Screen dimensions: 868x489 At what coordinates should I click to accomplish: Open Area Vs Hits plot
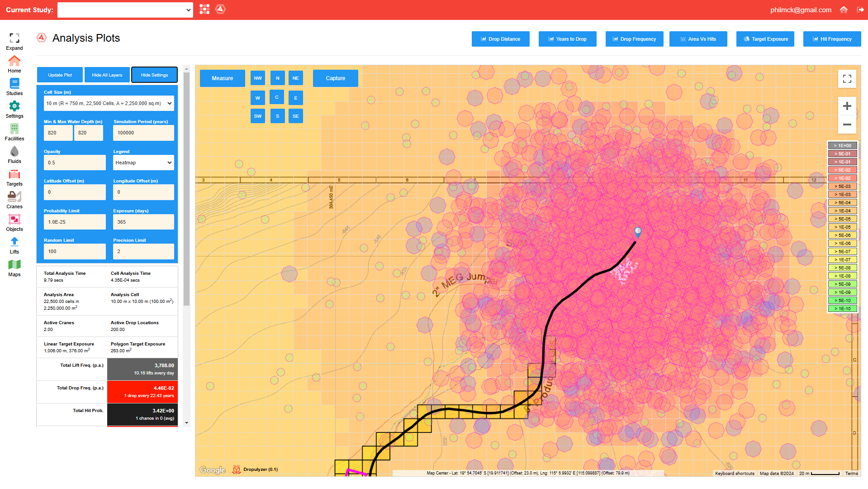click(698, 39)
